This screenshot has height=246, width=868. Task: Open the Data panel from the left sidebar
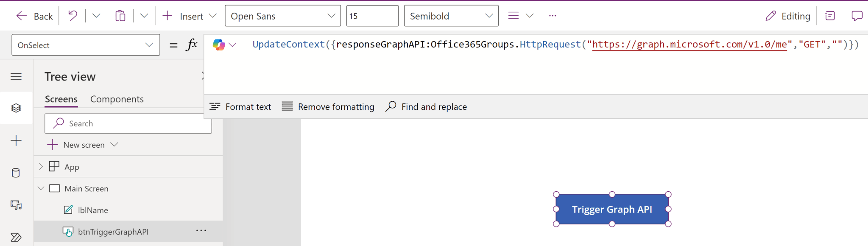tap(16, 173)
